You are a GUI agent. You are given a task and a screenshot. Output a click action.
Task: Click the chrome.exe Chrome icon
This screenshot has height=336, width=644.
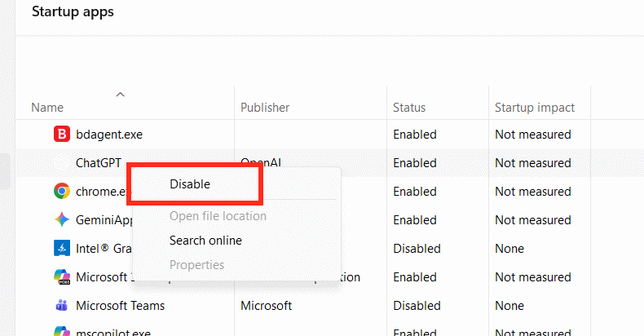[x=62, y=192]
